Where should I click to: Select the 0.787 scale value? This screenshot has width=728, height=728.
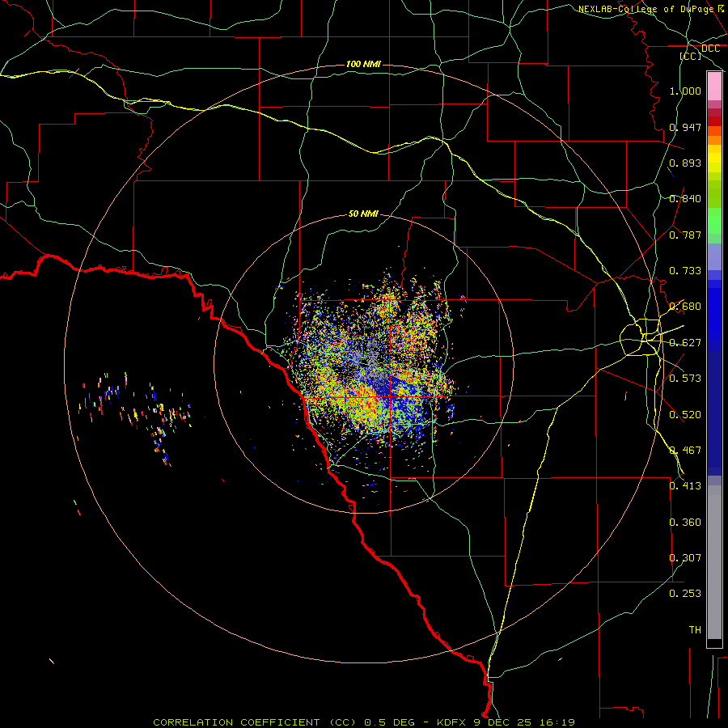point(685,235)
